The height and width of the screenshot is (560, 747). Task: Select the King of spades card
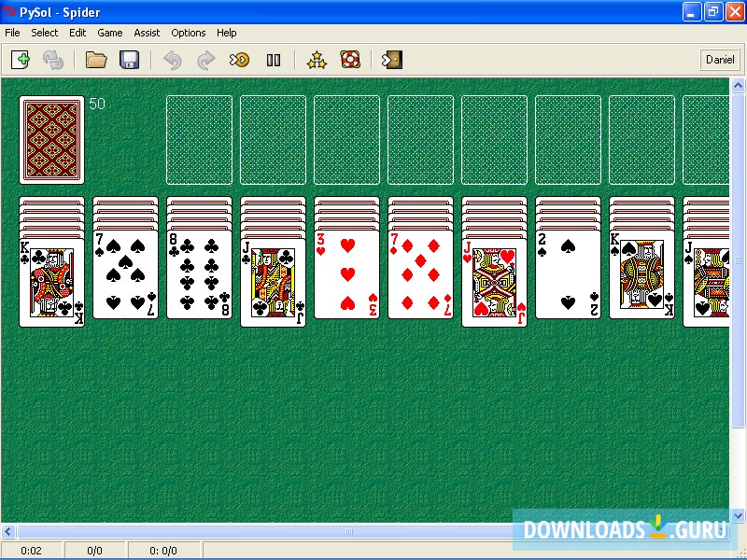coord(642,274)
